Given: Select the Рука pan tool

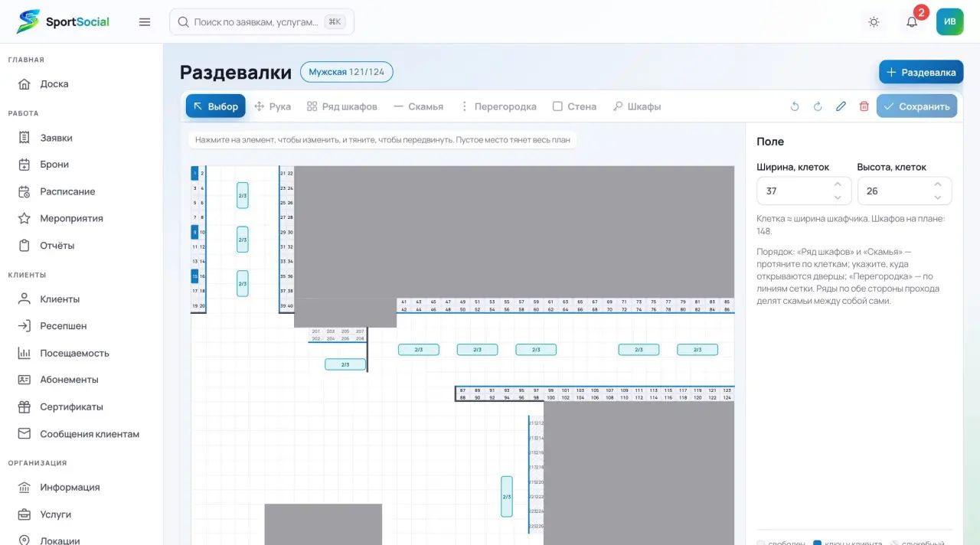Looking at the screenshot, I should (273, 106).
